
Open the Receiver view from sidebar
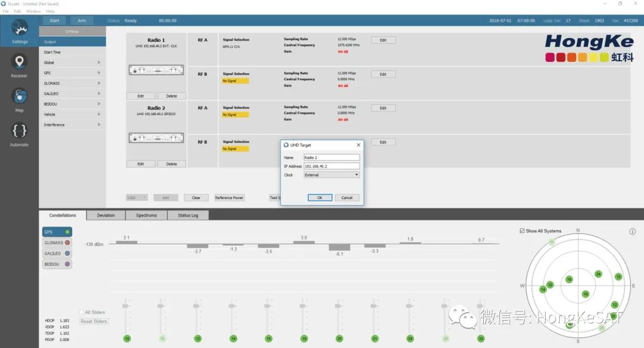(x=19, y=66)
